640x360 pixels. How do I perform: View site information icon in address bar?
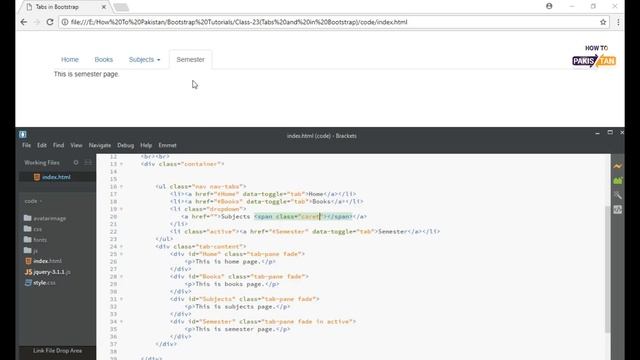tap(64, 22)
